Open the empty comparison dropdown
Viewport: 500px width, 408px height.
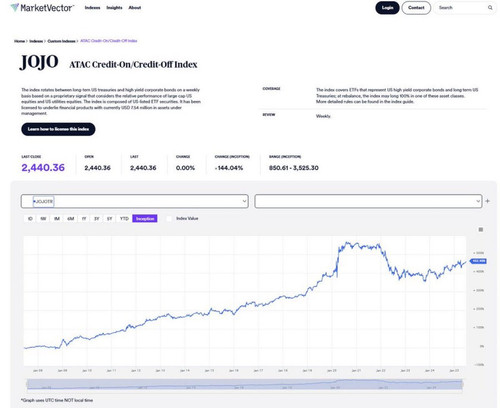coord(368,201)
